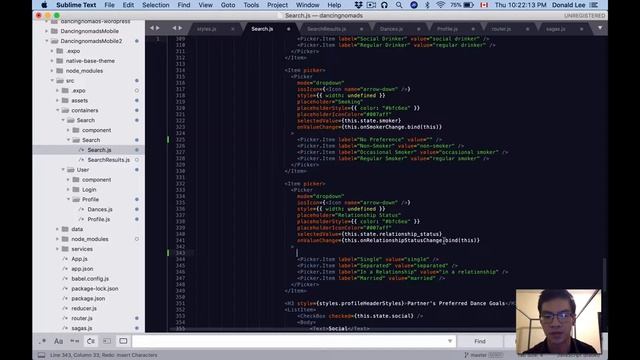Click the Find button
Viewport: 640px width, 360px height.
click(480, 341)
